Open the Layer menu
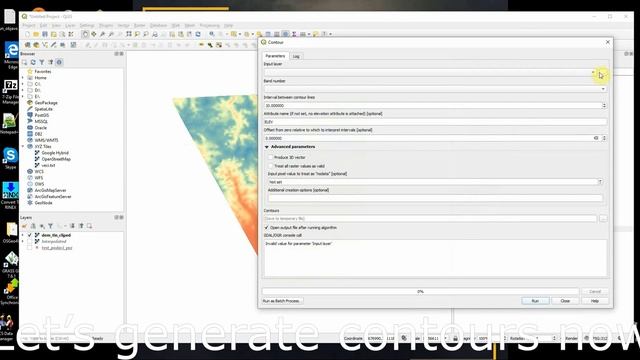This screenshot has width=640, height=360. click(70, 26)
